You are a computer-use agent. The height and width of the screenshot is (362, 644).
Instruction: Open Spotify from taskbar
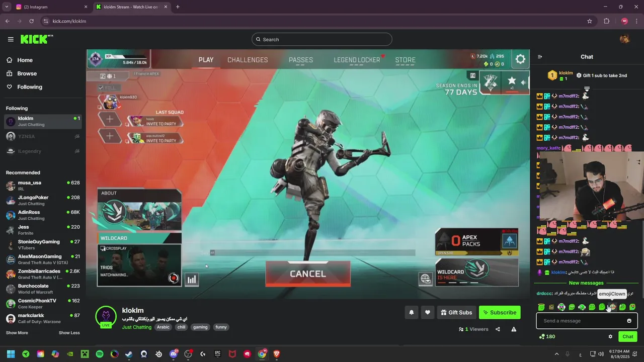pos(100,354)
